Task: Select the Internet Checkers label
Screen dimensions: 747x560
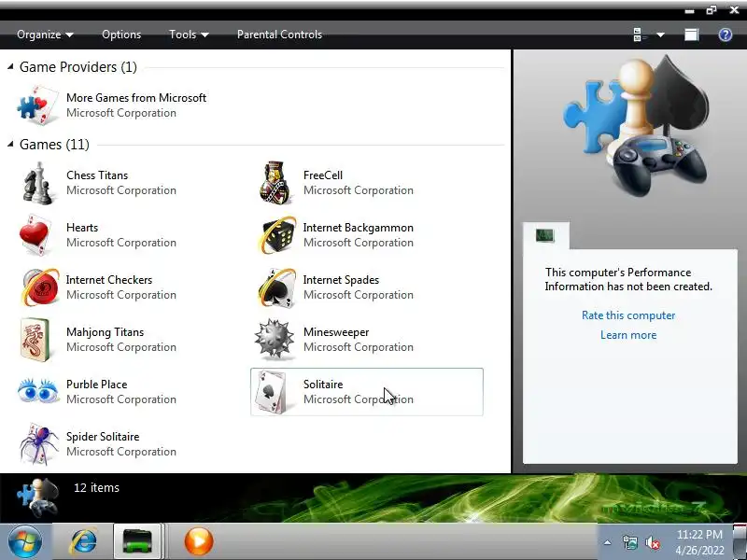Action: 109,280
